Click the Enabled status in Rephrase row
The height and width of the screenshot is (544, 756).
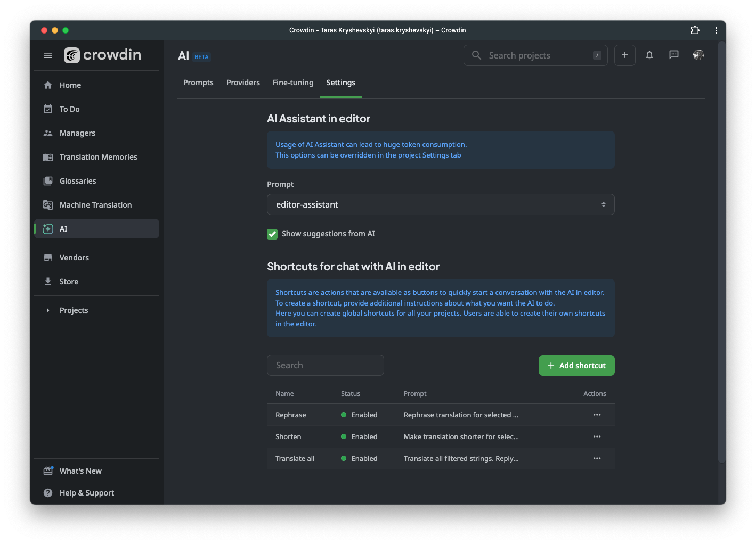(359, 415)
